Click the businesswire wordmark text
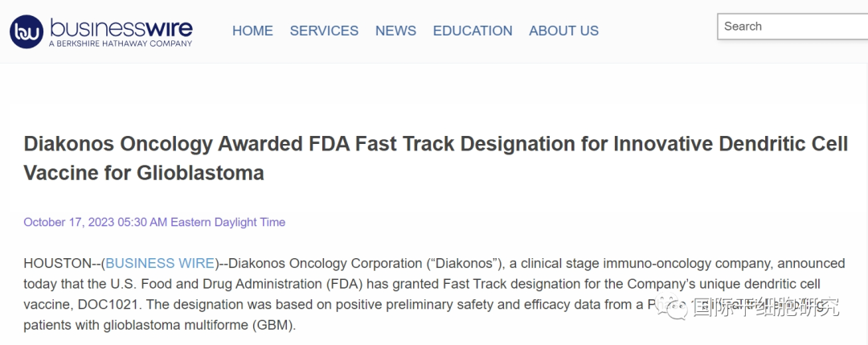This screenshot has height=345, width=868. 121,27
